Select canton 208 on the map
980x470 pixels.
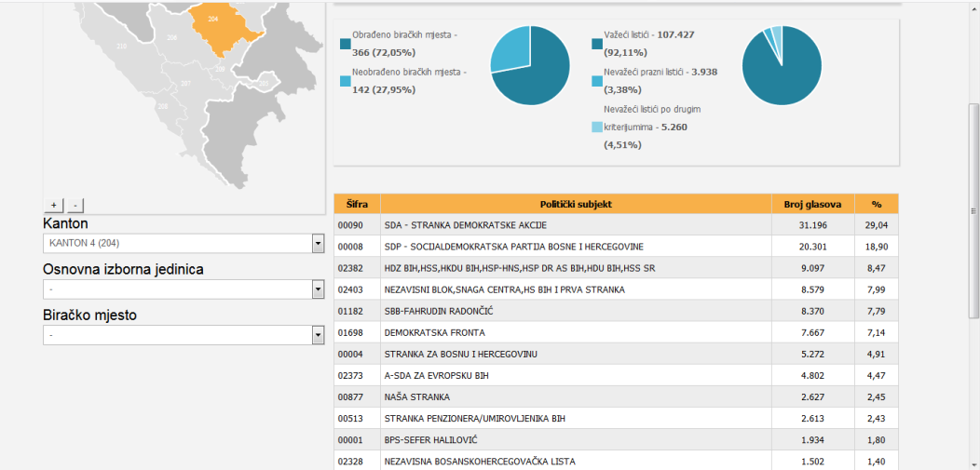163,106
